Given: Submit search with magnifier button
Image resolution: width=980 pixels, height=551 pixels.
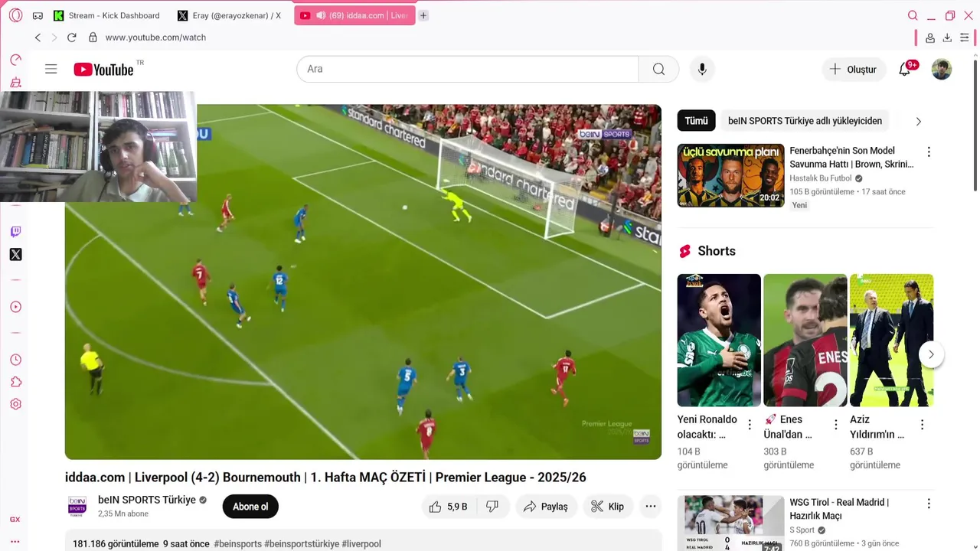Looking at the screenshot, I should click(x=658, y=69).
